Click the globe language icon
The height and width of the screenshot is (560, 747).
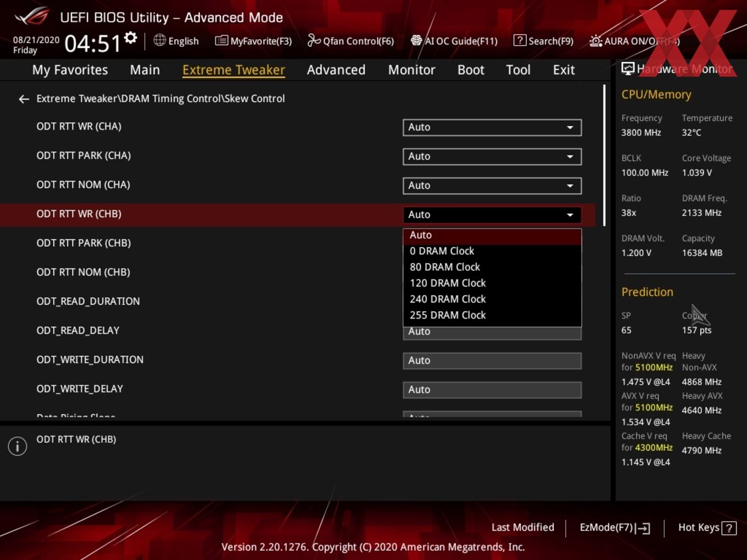[159, 40]
